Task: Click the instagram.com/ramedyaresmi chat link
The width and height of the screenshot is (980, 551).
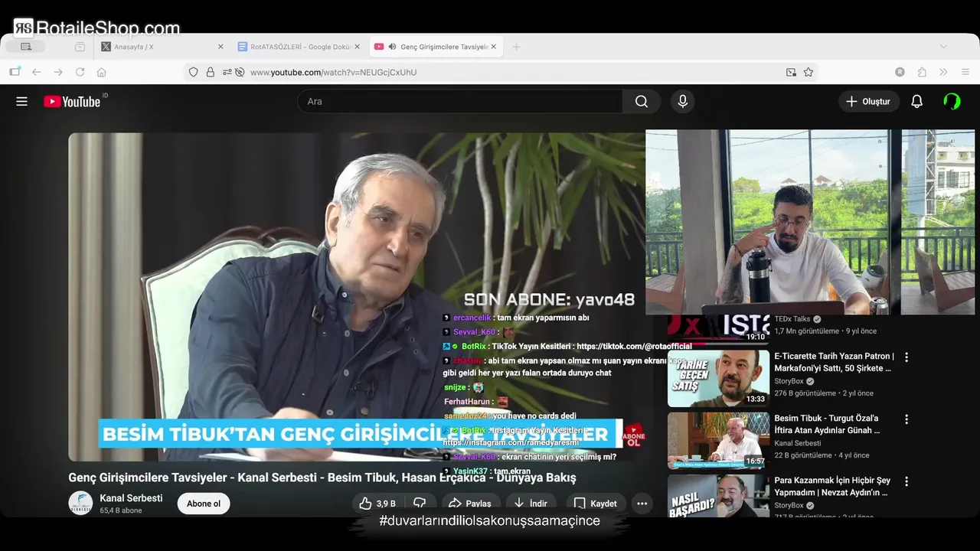Action: point(511,442)
